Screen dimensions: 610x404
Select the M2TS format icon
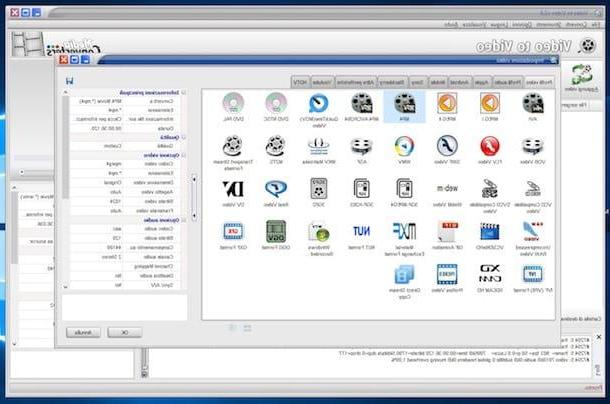[276, 146]
